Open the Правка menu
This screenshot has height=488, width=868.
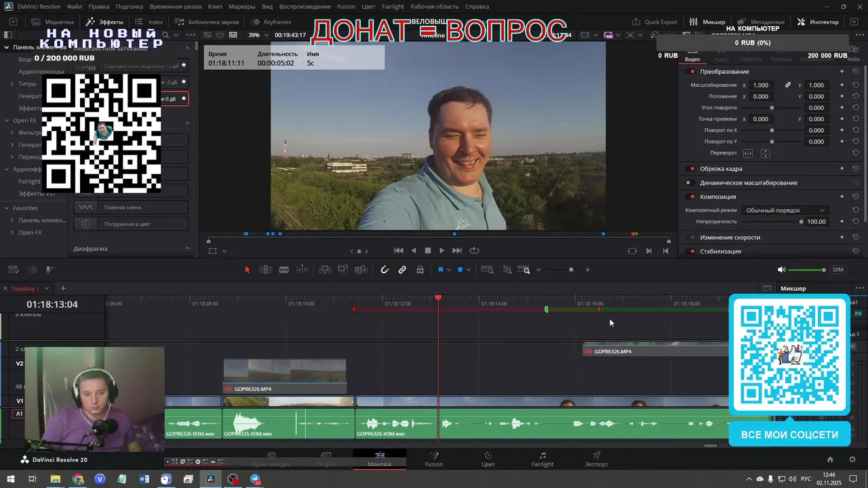(99, 6)
